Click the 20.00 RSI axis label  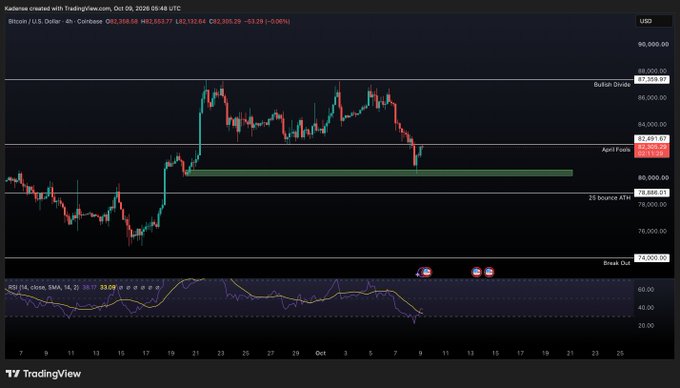pyautogui.click(x=646, y=326)
